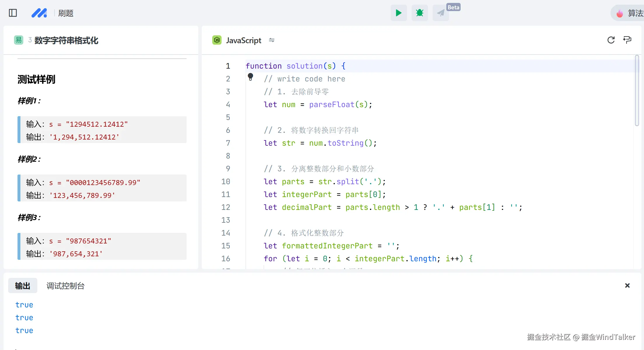This screenshot has height=350, width=644.
Task: Start debugging with the bug icon
Action: tap(420, 13)
